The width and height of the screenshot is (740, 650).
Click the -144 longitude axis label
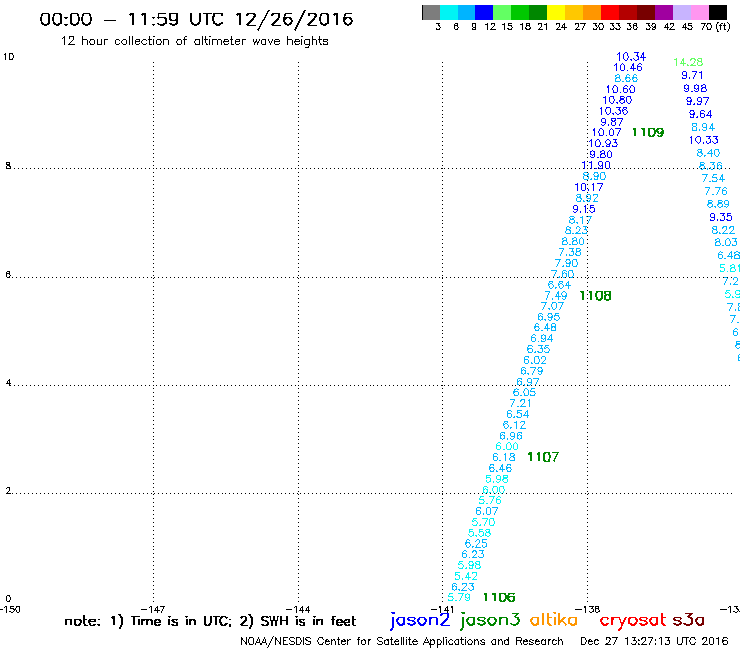298,609
